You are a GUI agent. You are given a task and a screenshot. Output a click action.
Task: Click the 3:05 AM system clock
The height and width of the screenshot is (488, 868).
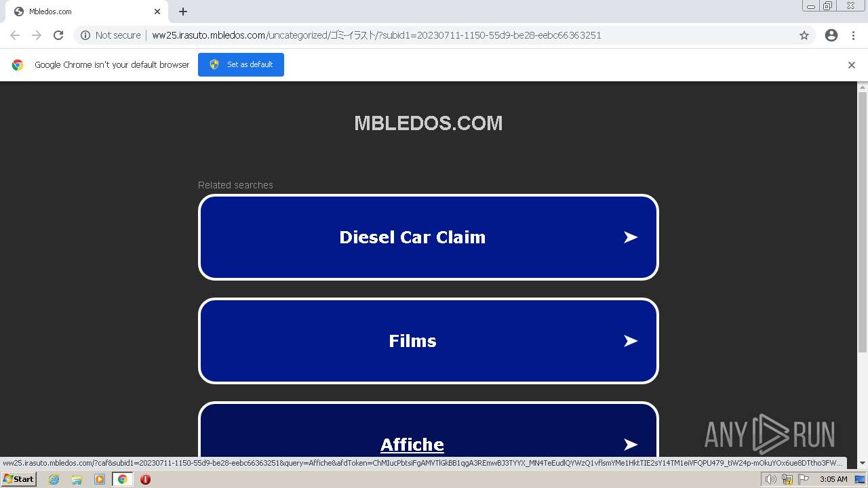(x=833, y=479)
